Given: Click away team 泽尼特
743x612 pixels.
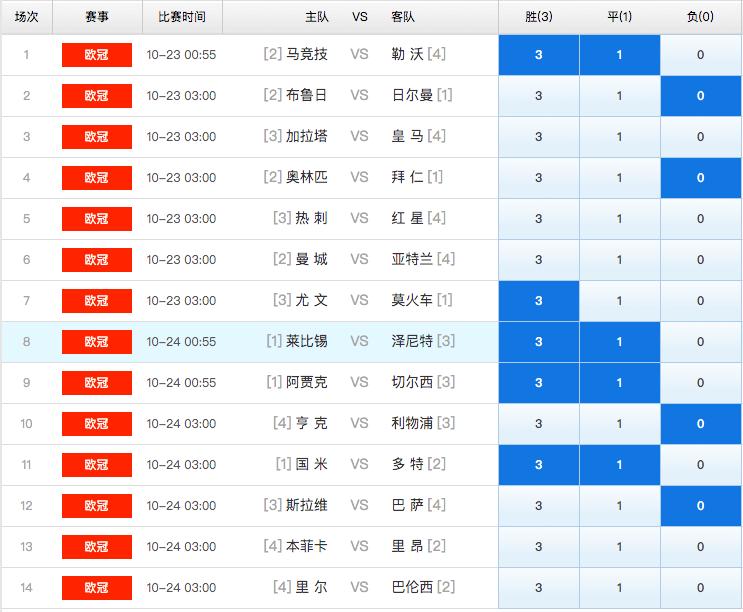Looking at the screenshot, I should (x=412, y=341).
